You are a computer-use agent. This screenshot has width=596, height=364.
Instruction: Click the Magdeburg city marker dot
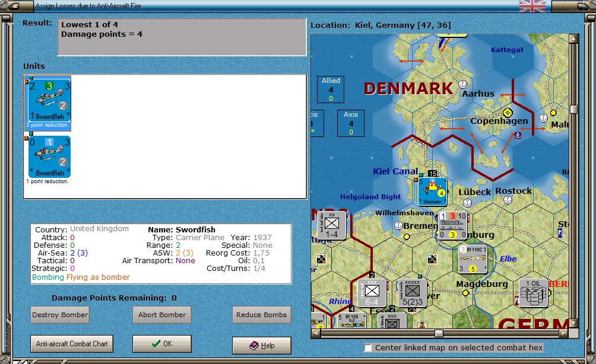[465, 293]
